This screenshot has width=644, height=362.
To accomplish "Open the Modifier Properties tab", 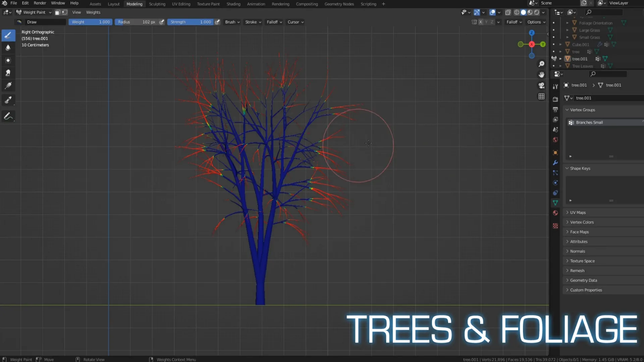I will 555,163.
